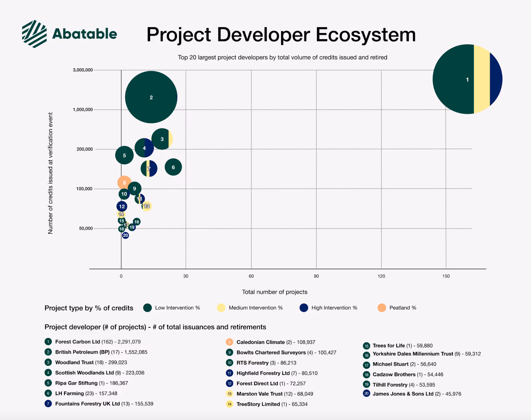The image size is (531, 420).
Task: Click legend marker 6 beside LH Farming
Action: click(x=48, y=393)
